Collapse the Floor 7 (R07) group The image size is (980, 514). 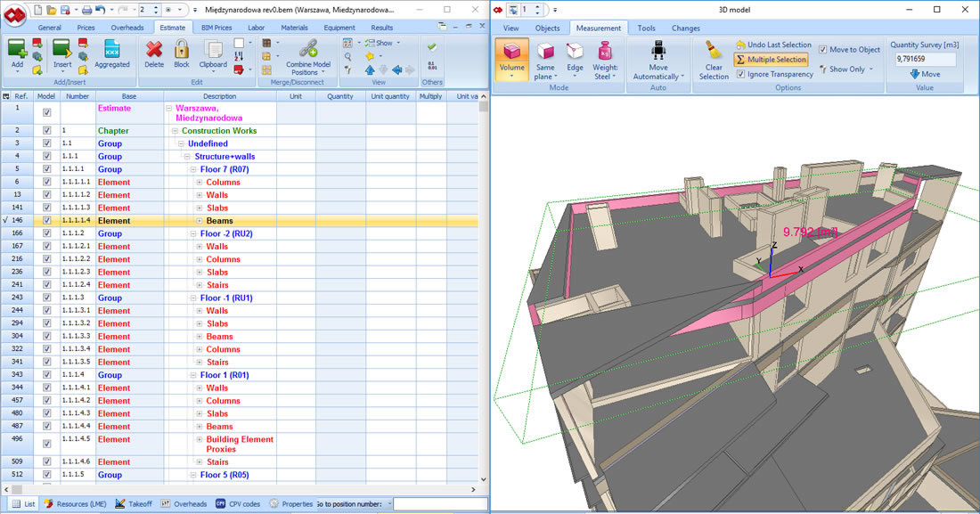pos(193,169)
